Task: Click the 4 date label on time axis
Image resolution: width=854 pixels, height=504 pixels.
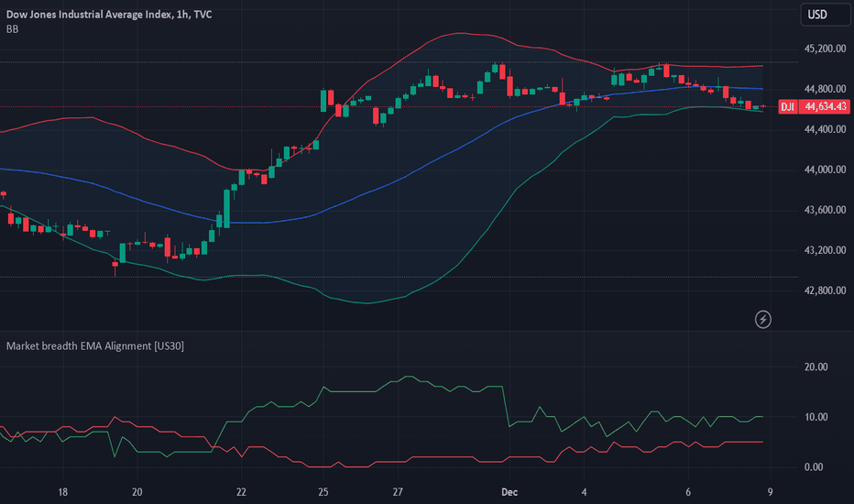Action: [x=584, y=492]
